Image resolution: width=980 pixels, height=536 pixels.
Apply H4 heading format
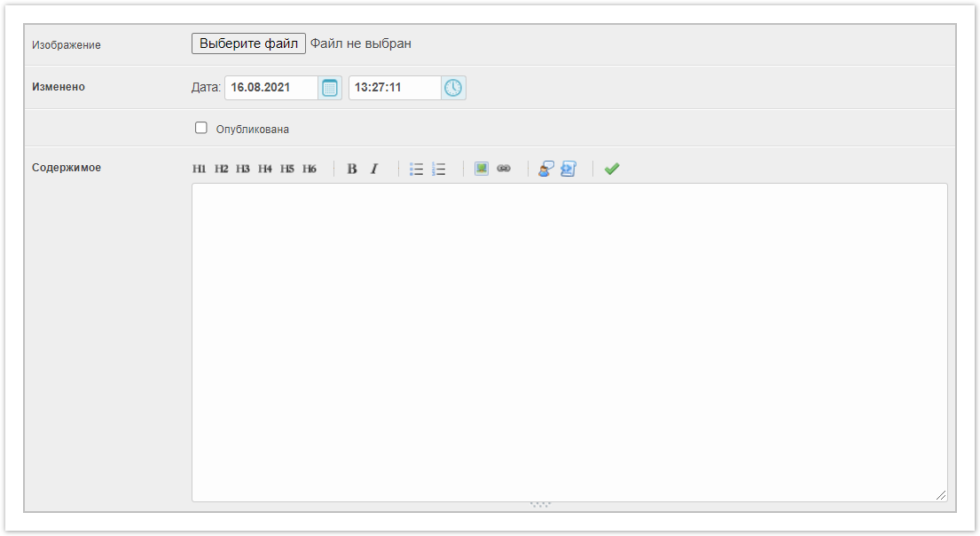[x=265, y=169]
